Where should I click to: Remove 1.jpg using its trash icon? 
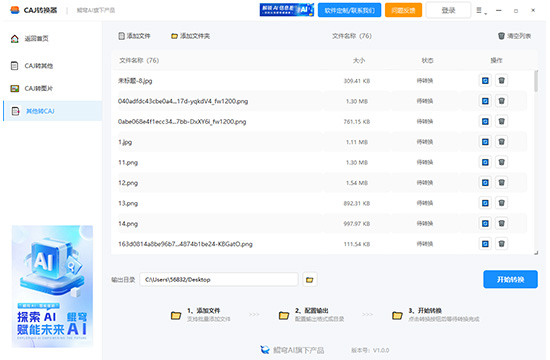tap(502, 142)
